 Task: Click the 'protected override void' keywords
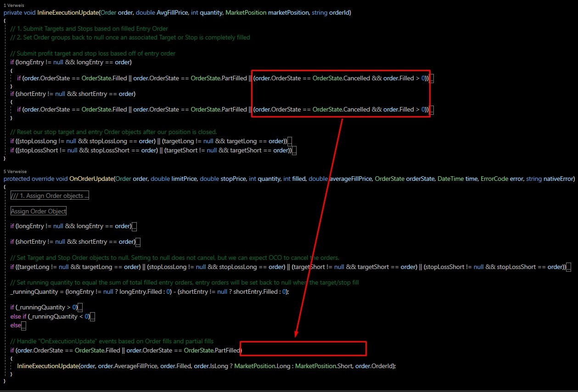[x=35, y=179]
